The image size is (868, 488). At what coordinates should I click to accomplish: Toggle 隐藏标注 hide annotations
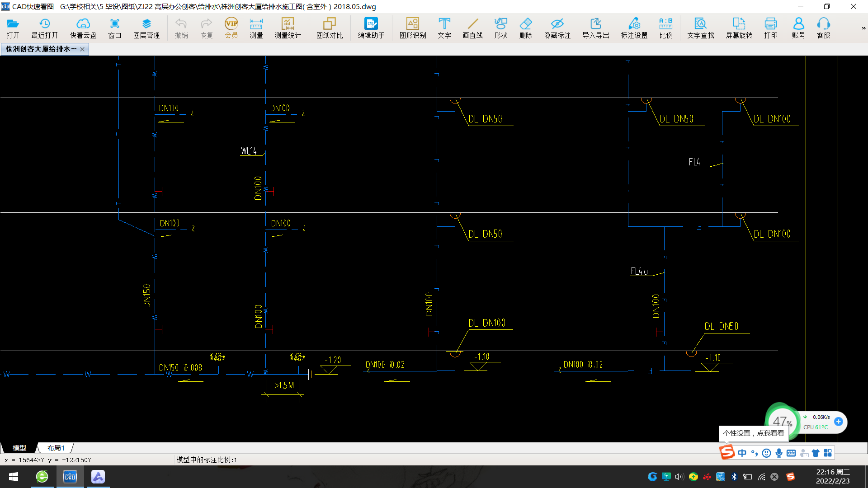[557, 28]
